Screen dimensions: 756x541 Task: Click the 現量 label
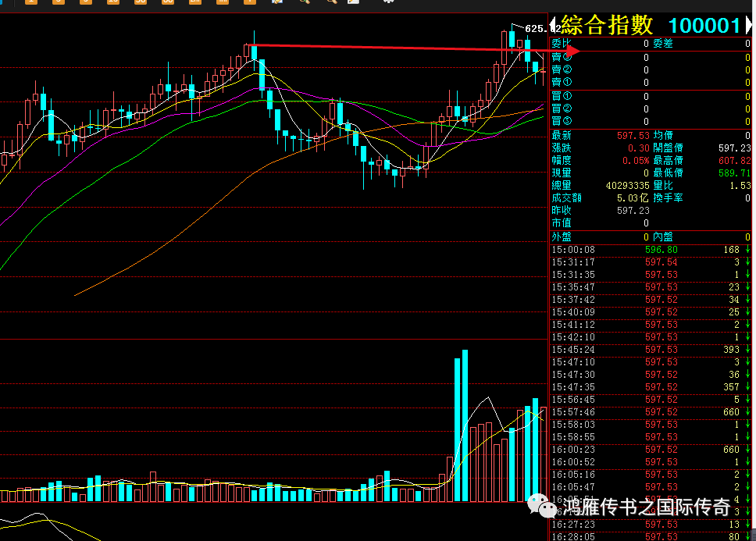(562, 173)
